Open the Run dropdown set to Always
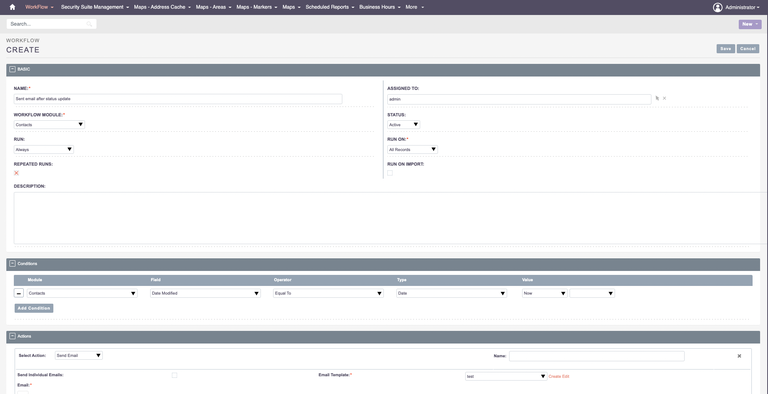 [44, 149]
